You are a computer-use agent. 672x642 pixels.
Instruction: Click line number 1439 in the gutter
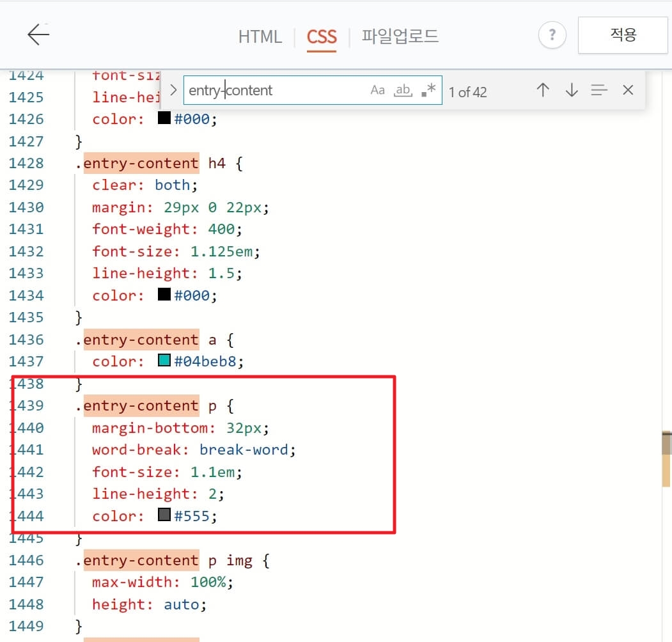pos(27,405)
